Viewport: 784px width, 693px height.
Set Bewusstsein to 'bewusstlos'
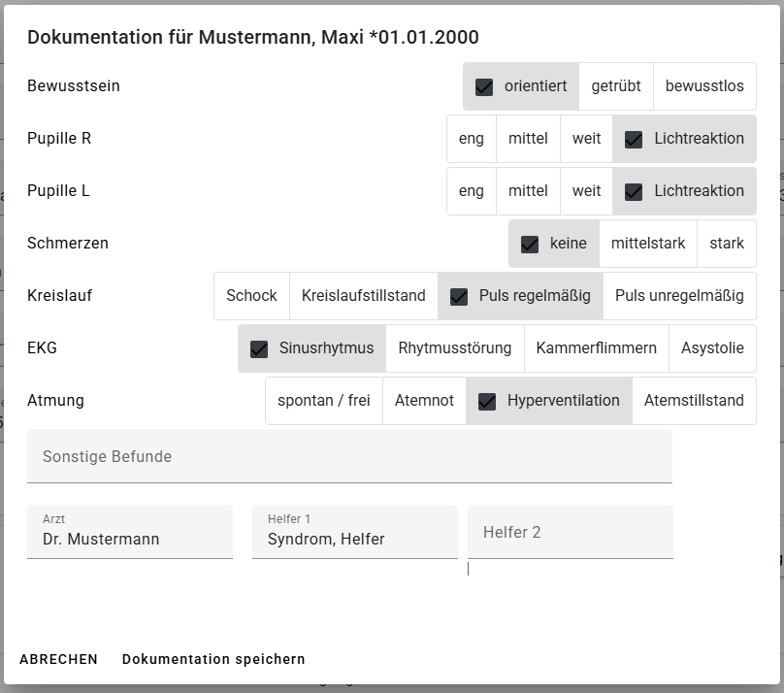[704, 86]
